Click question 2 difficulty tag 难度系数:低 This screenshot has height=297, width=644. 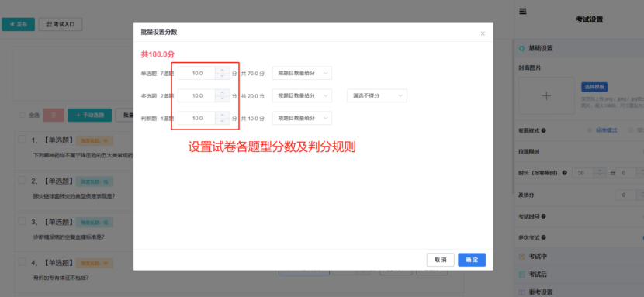[94, 181]
